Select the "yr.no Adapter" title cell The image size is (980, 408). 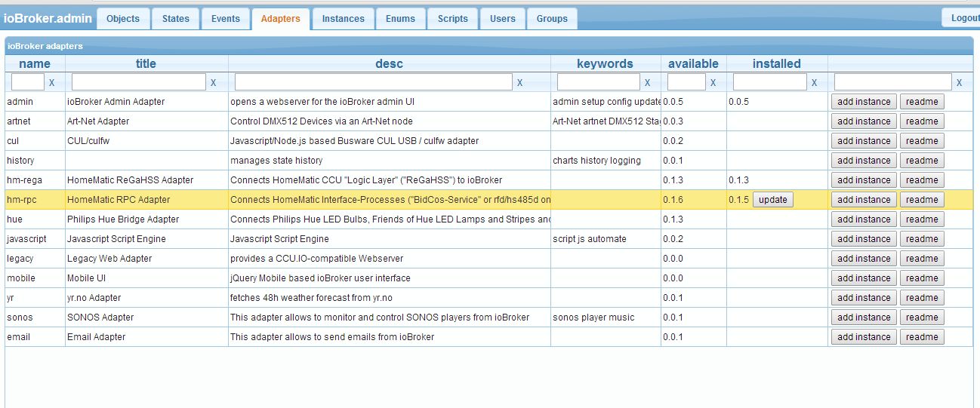pos(146,298)
